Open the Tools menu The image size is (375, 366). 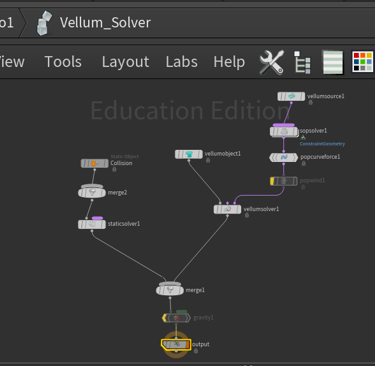63,62
